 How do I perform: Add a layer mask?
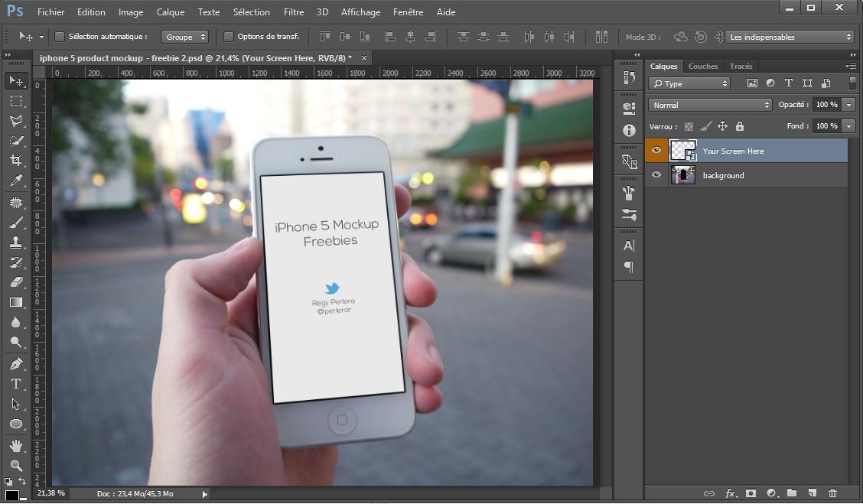751,493
